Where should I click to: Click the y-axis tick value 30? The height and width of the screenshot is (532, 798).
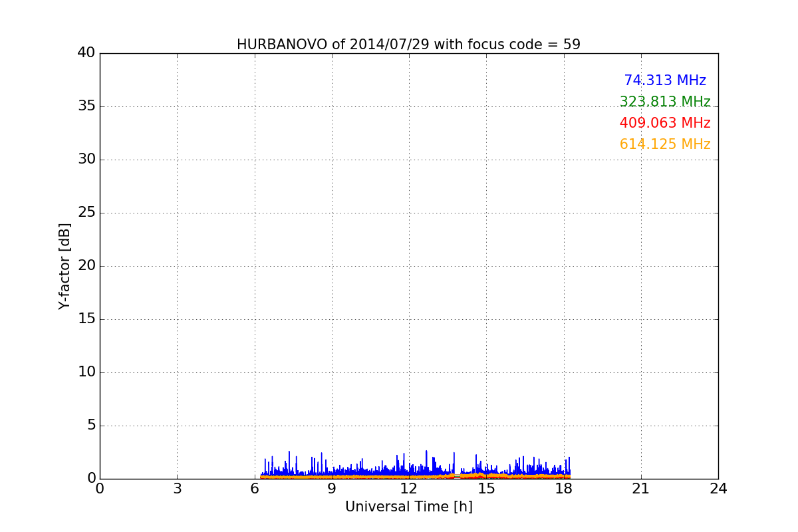click(x=86, y=160)
